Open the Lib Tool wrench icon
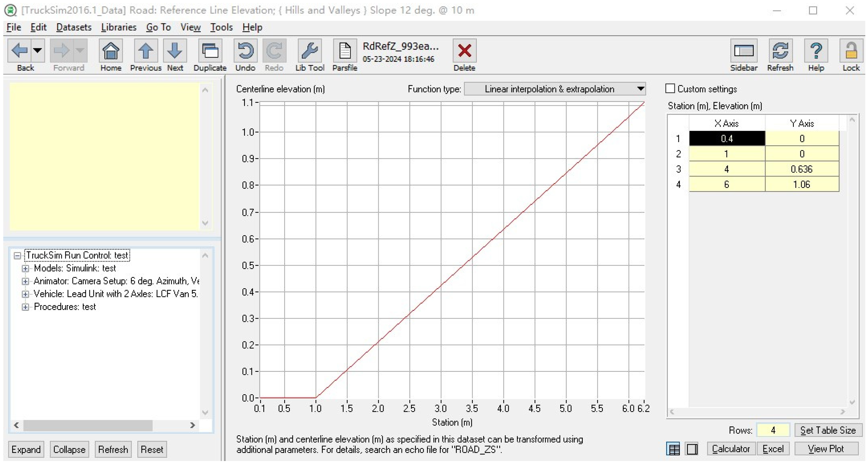Image resolution: width=868 pixels, height=464 pixels. 309,51
